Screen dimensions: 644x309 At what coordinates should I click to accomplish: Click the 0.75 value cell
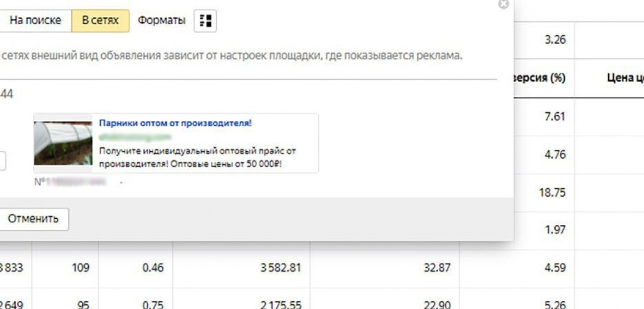click(x=152, y=304)
